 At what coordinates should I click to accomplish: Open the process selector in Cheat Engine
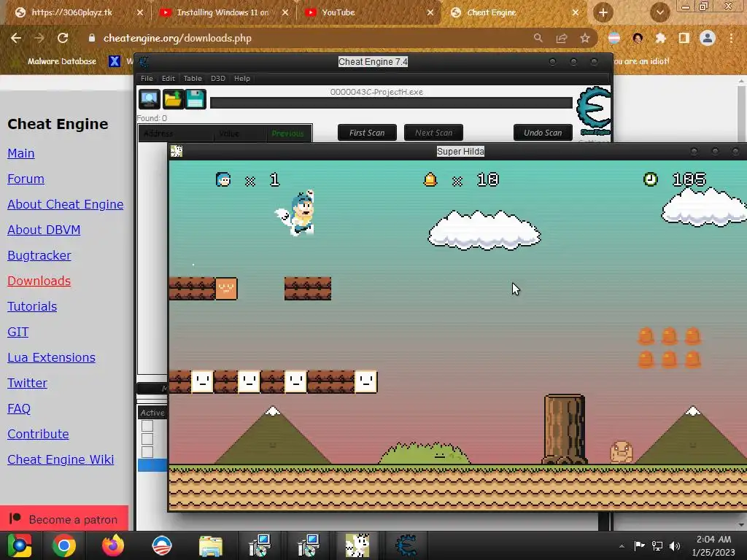[149, 99]
